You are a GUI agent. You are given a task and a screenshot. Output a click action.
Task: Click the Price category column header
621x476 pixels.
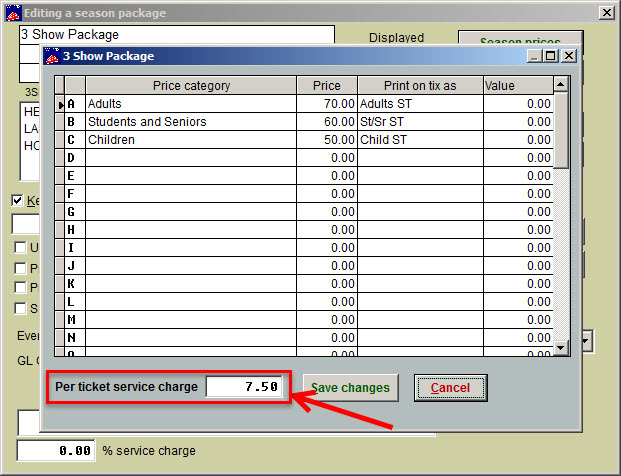191,86
